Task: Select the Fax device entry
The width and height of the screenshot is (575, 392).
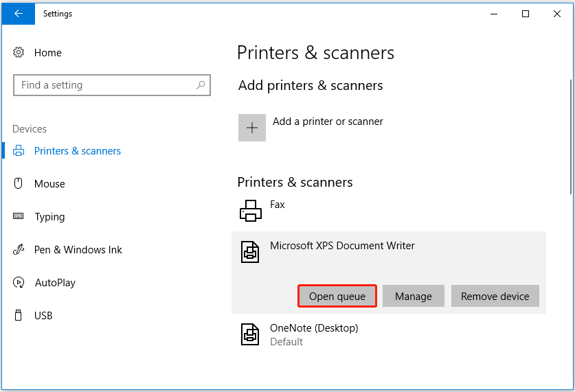Action: (389, 211)
